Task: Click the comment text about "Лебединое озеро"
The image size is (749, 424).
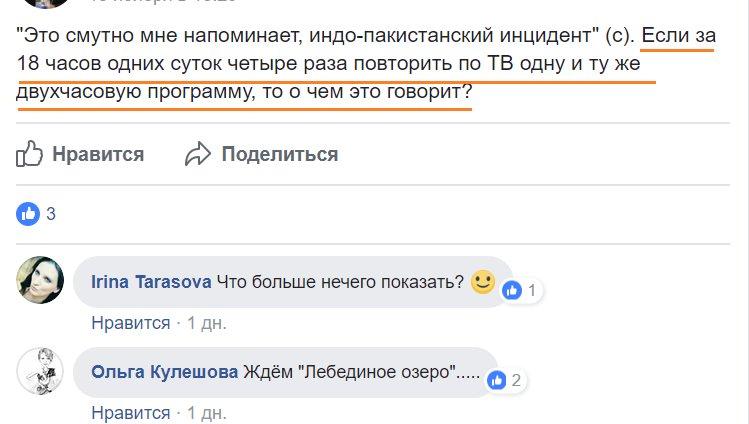Action: coord(362,372)
